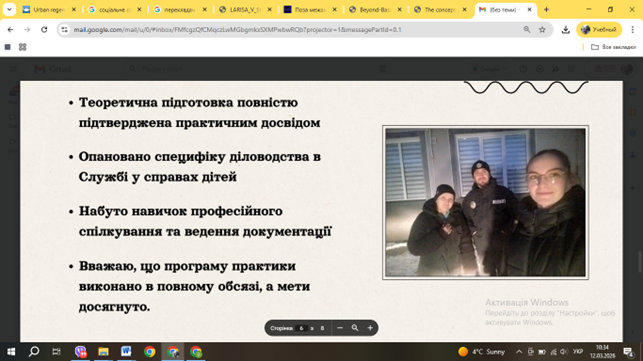Switch to the "Urban regen" tab
The width and height of the screenshot is (643, 361).
coord(50,9)
